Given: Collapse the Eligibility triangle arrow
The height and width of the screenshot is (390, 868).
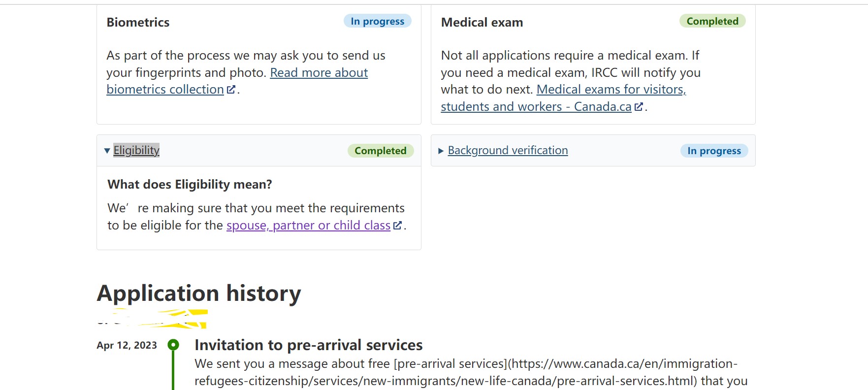Looking at the screenshot, I should (x=107, y=151).
